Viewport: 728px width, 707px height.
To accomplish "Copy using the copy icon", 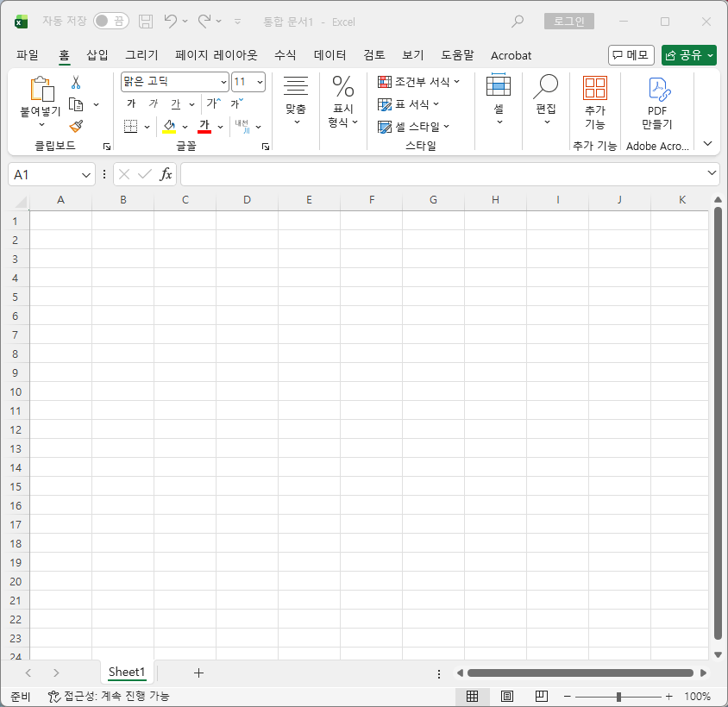I will (x=76, y=104).
